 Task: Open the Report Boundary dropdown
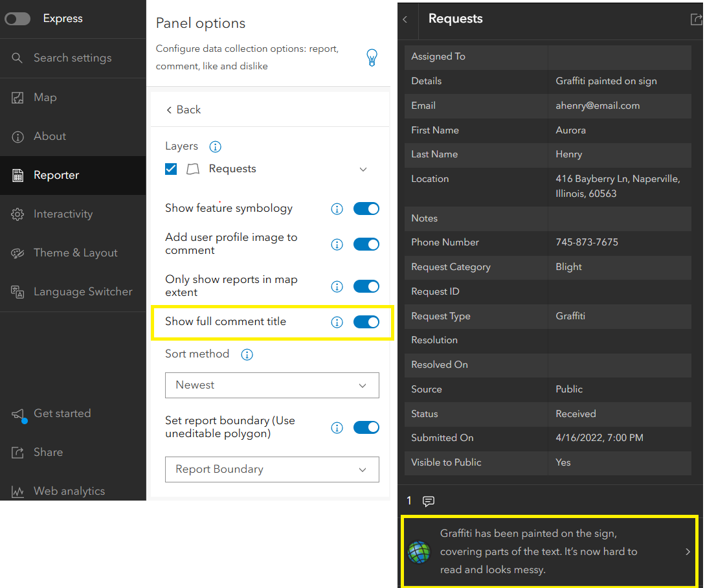tap(272, 469)
